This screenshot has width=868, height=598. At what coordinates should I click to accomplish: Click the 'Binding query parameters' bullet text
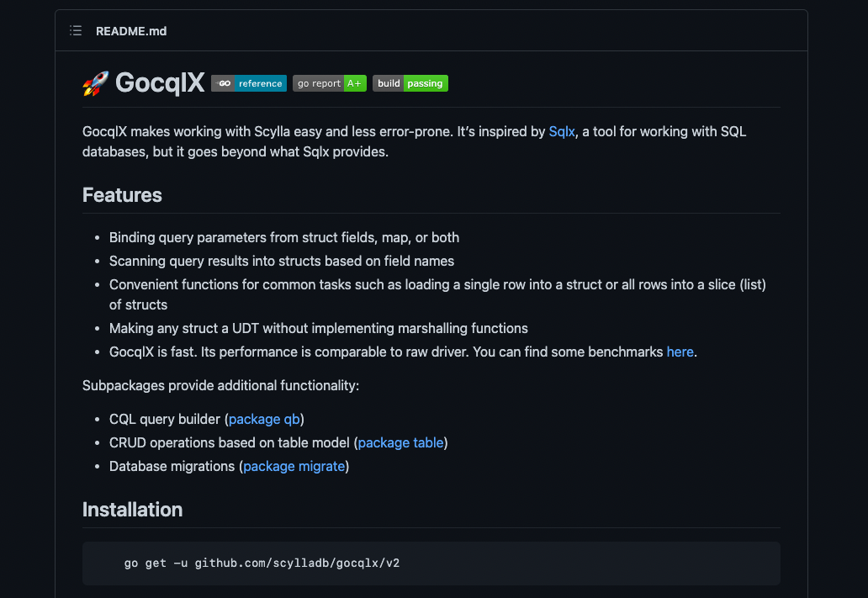coord(284,237)
